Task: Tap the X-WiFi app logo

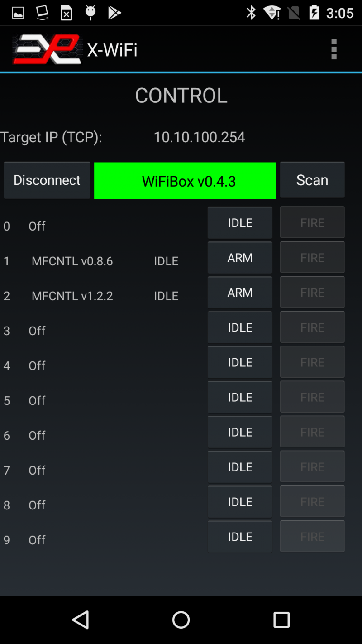Action: (47, 49)
